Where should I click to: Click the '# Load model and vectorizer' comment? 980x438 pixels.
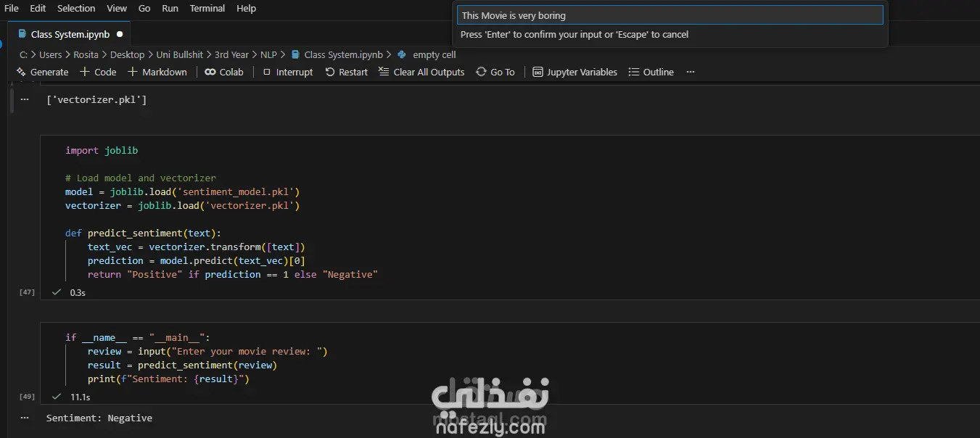[141, 178]
